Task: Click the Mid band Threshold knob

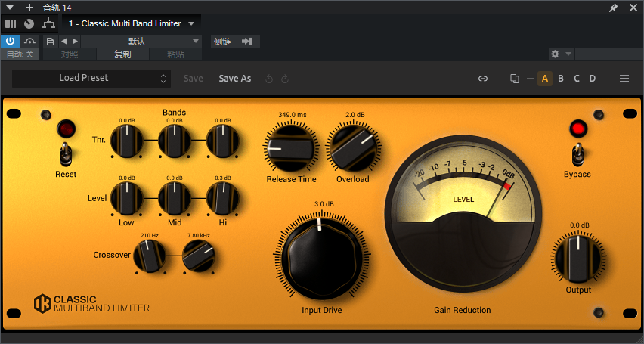Action: coord(175,141)
